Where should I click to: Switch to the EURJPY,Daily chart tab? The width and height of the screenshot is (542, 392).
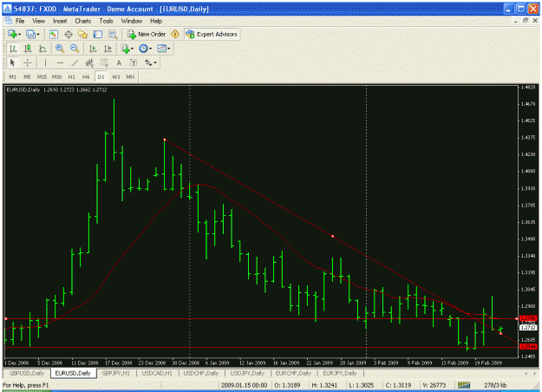[x=340, y=373]
